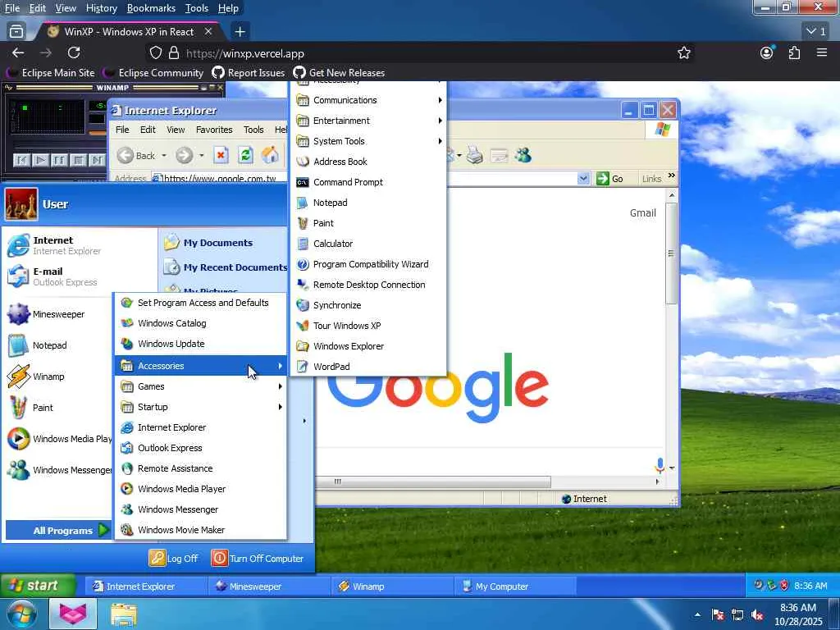840x630 pixels.
Task: Expand the Communications submenu
Action: (x=368, y=100)
